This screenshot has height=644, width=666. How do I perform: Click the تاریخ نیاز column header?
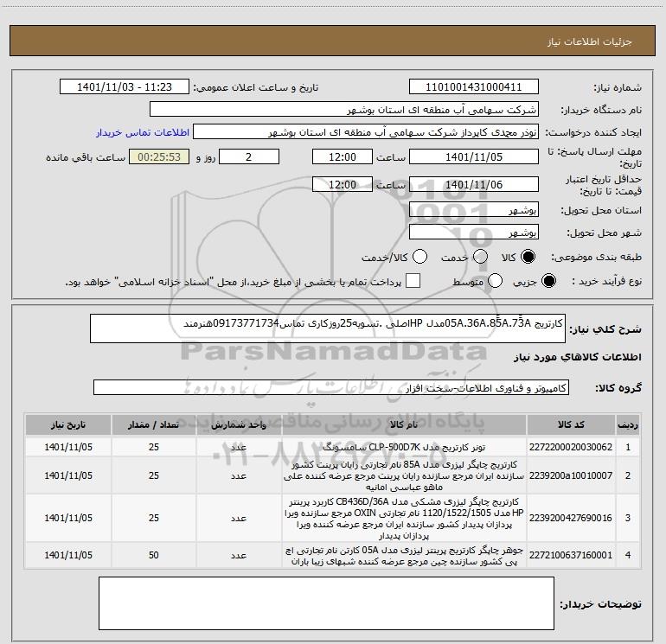click(x=68, y=425)
